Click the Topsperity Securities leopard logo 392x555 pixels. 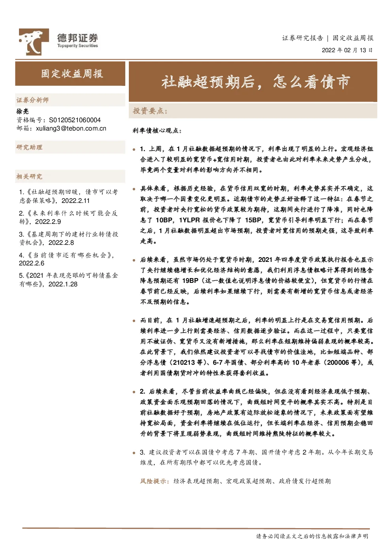click(x=34, y=42)
